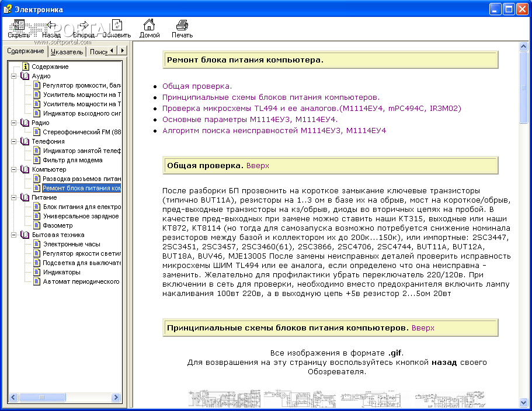The height and width of the screenshot is (411, 532).
Task: Click Вверх link beside Общая проверка heading
Action: pos(258,165)
